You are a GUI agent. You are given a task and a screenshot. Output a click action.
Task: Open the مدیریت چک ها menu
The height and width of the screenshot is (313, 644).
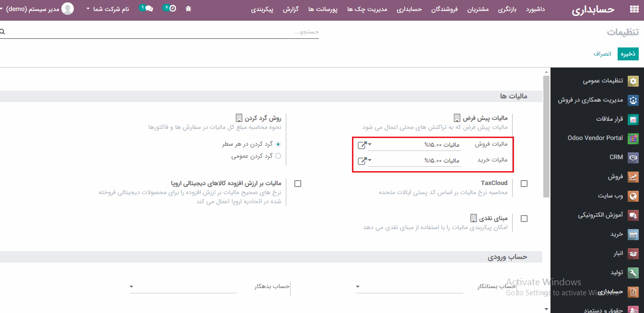click(x=367, y=9)
